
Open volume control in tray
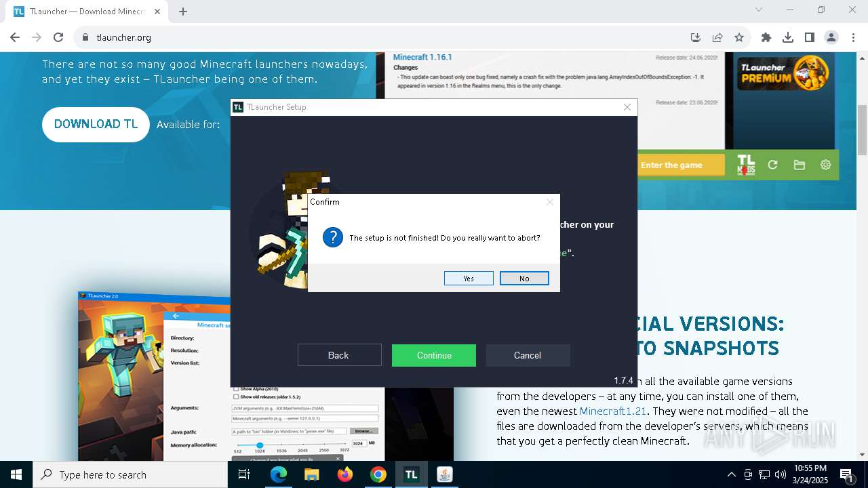(x=781, y=474)
